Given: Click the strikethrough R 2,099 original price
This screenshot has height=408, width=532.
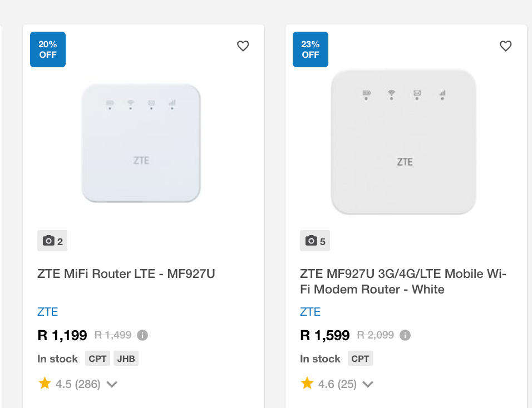Looking at the screenshot, I should pyautogui.click(x=375, y=335).
